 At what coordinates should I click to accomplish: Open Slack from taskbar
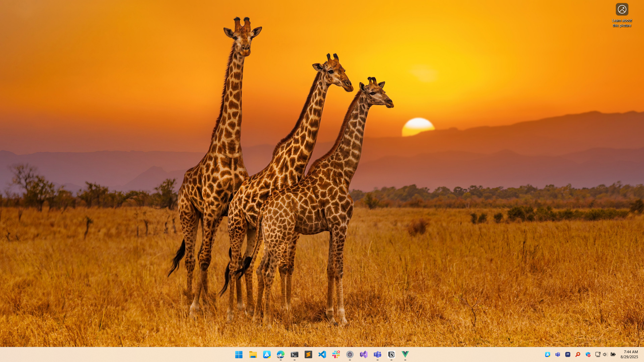(336, 354)
